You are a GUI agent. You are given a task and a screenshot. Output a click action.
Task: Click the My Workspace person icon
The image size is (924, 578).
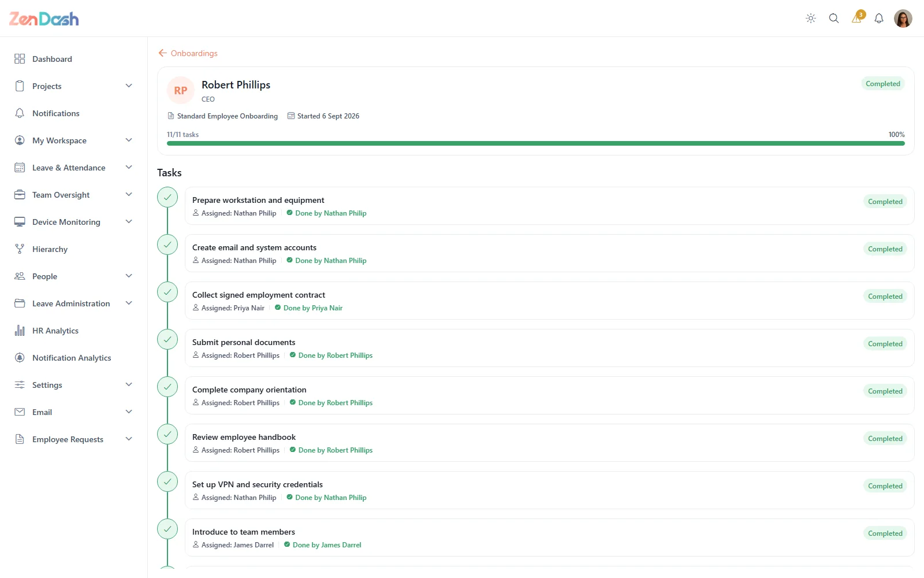click(x=20, y=140)
